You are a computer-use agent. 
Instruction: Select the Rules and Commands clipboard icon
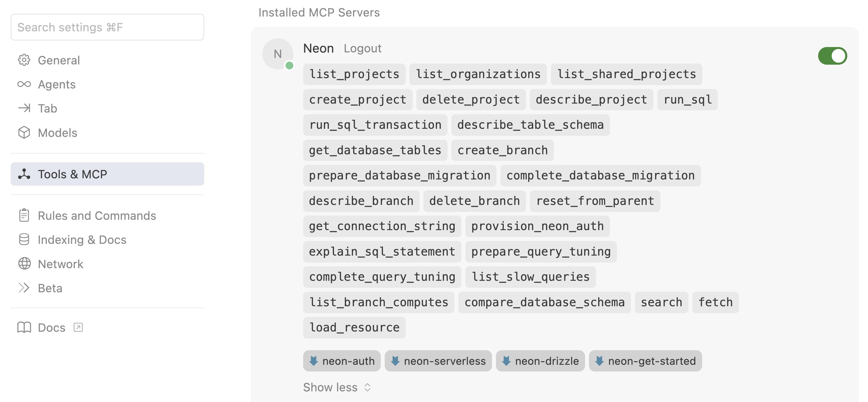tap(24, 216)
